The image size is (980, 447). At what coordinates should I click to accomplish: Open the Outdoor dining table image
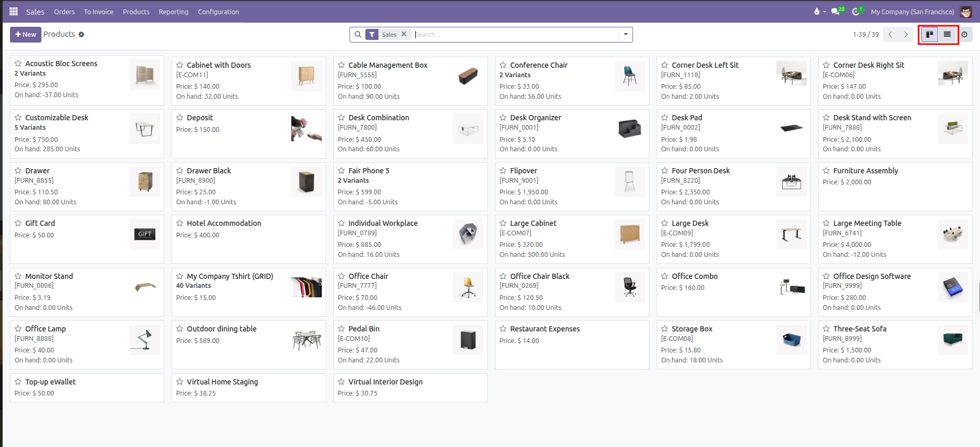pos(307,340)
